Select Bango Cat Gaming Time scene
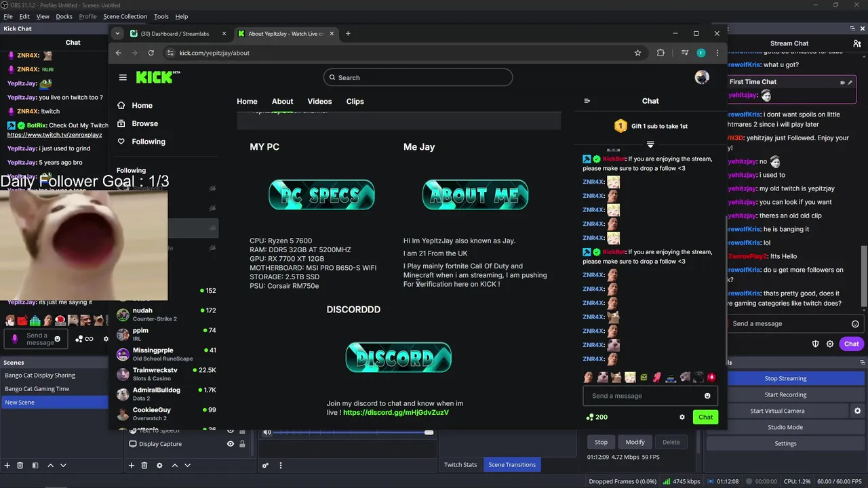This screenshot has height=488, width=868. point(54,389)
